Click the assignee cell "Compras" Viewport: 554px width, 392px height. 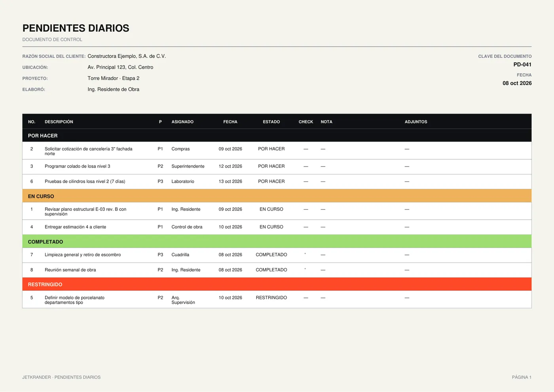(180, 149)
